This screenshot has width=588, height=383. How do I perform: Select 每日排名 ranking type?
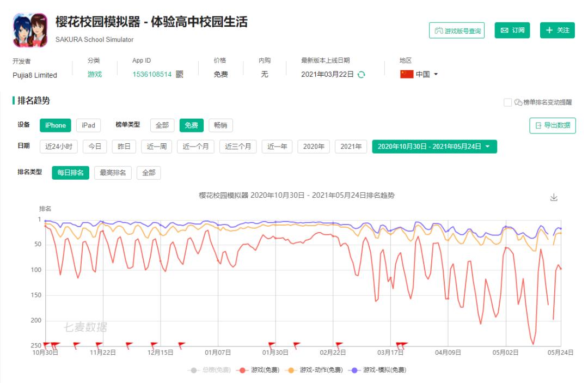click(70, 173)
